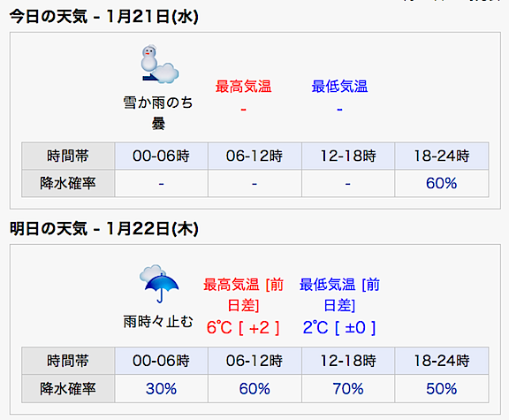
Task: Click tomorrow's 30% precipitation cell
Action: [x=162, y=389]
